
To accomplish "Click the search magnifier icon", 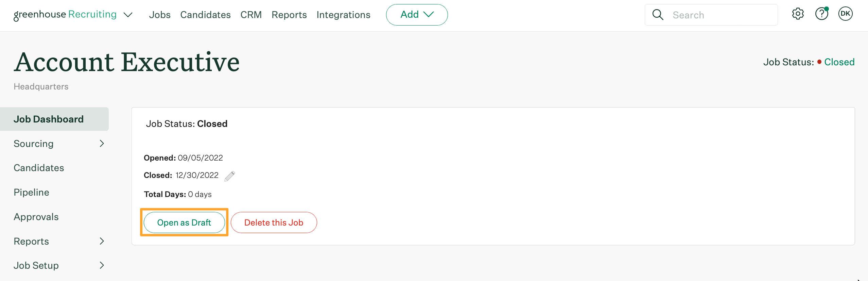I will point(658,15).
